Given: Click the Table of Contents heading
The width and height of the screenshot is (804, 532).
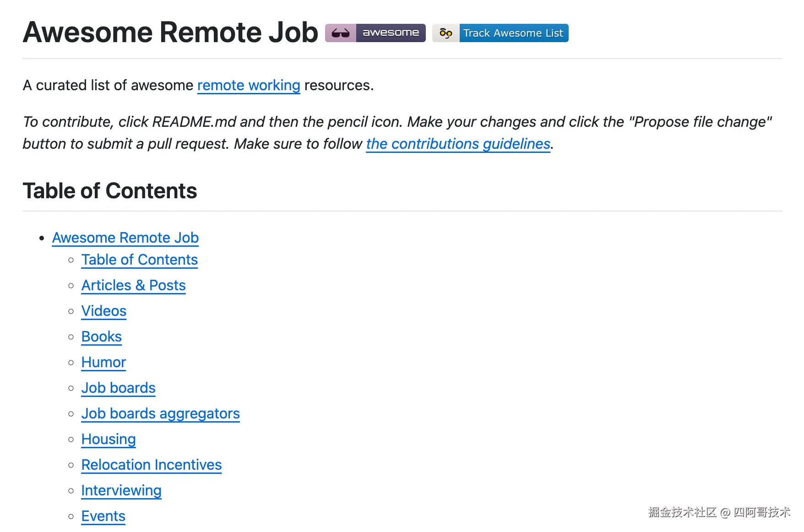Looking at the screenshot, I should coord(110,191).
